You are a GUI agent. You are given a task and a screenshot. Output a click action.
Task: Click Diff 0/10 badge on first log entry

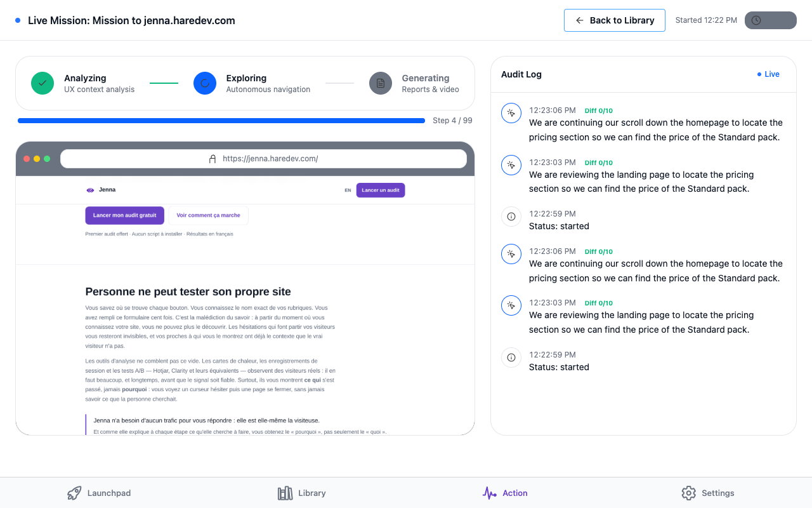599,111
